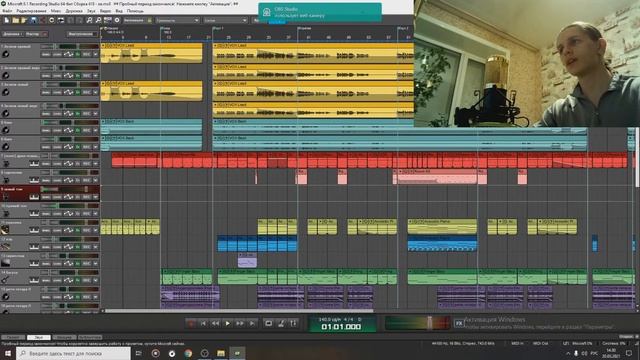This screenshot has width=640, height=360.
Task: Solo the highlighted red track 9
Action: pyautogui.click(x=57, y=197)
